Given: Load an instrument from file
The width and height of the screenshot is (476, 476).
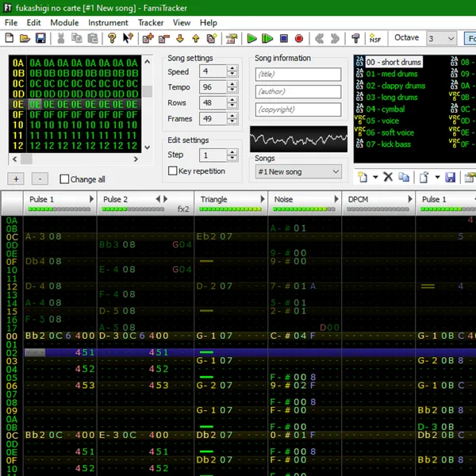Looking at the screenshot, I should tap(424, 177).
